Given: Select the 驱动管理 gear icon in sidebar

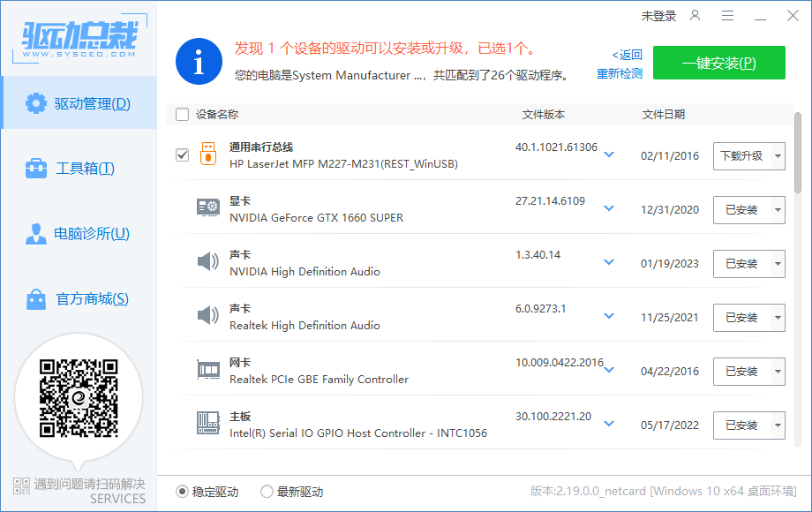Looking at the screenshot, I should 35,103.
